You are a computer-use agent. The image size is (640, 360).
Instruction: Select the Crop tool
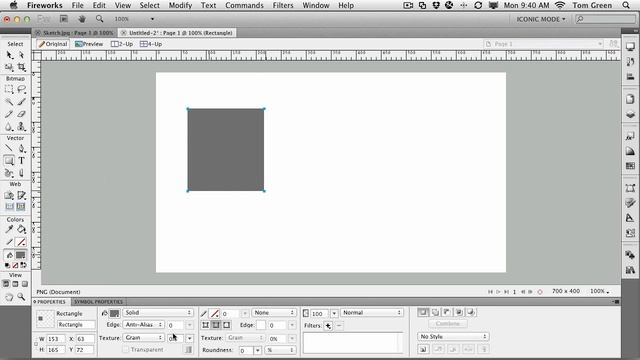click(x=21, y=67)
